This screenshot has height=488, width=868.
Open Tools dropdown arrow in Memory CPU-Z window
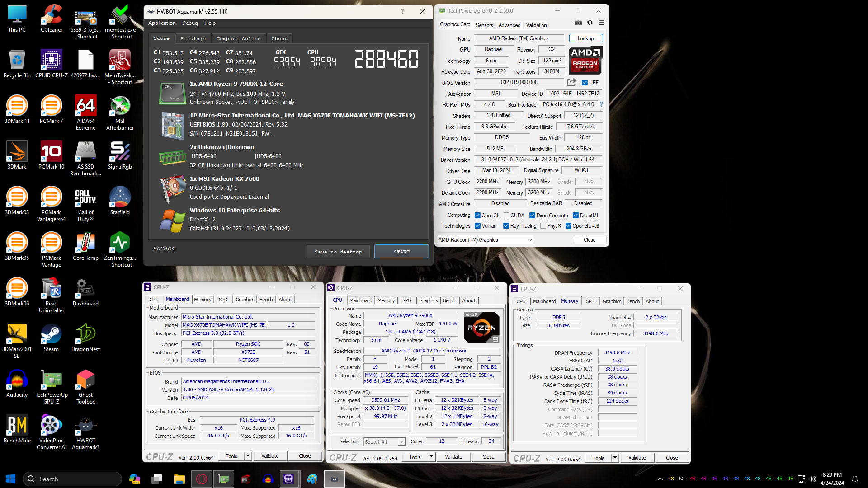(615, 458)
